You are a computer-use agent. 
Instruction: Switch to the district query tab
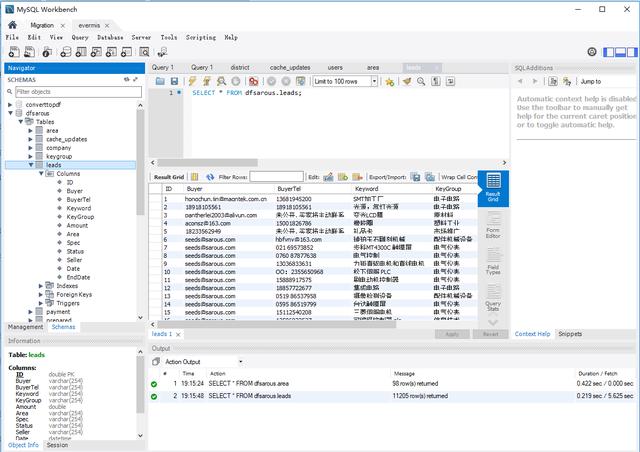coord(240,67)
